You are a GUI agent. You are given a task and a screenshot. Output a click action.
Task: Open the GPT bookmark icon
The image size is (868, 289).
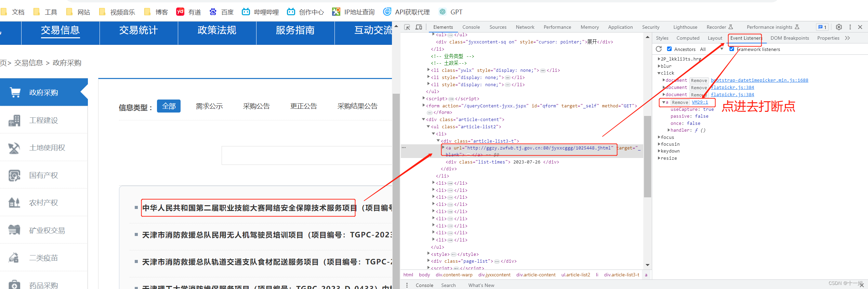(x=442, y=12)
